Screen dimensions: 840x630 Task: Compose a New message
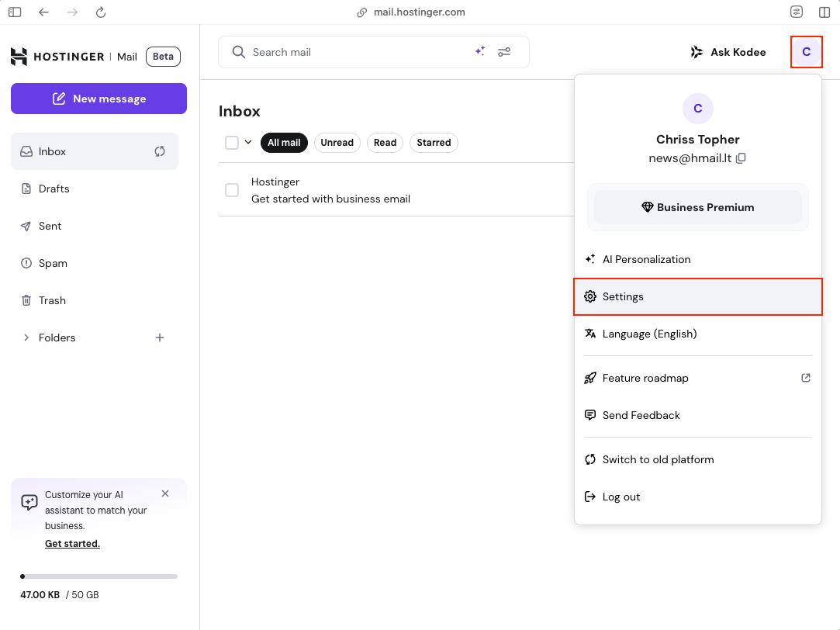pyautogui.click(x=99, y=99)
